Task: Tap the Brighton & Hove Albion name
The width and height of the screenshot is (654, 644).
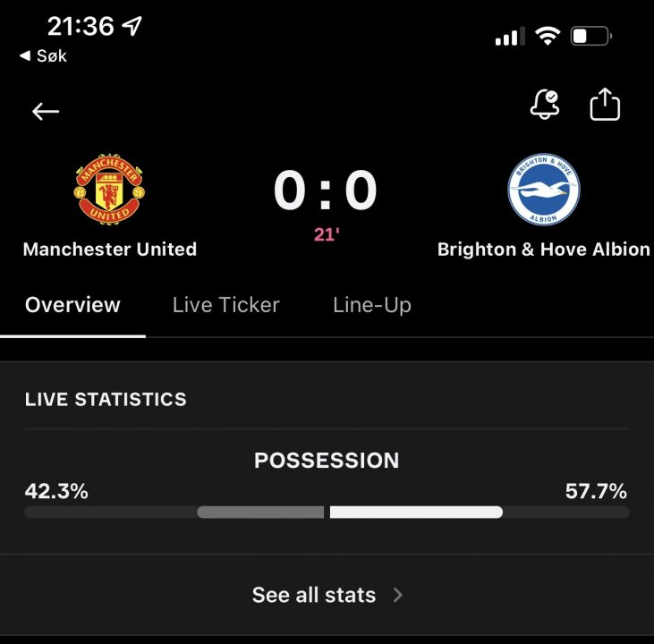Action: tap(543, 250)
